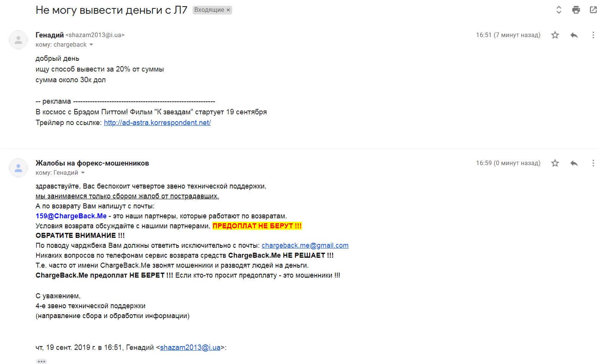The width and height of the screenshot is (605, 364).
Task: Open more options for Генадий's message
Action: click(x=593, y=35)
